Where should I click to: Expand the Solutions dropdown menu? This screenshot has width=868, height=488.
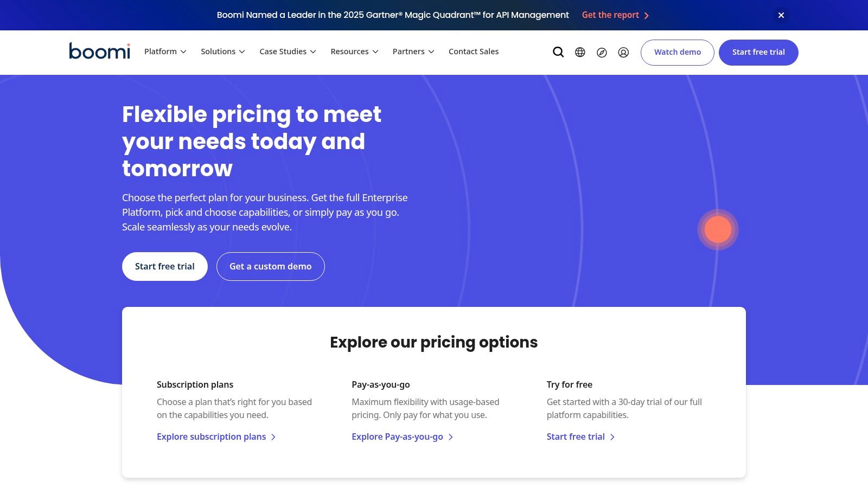pyautogui.click(x=222, y=52)
